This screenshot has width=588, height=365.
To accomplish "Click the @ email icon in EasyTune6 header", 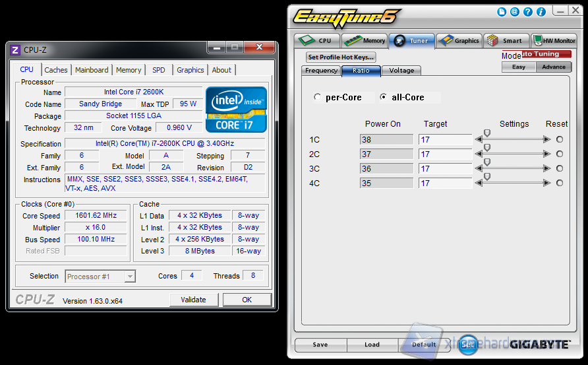I will [514, 12].
